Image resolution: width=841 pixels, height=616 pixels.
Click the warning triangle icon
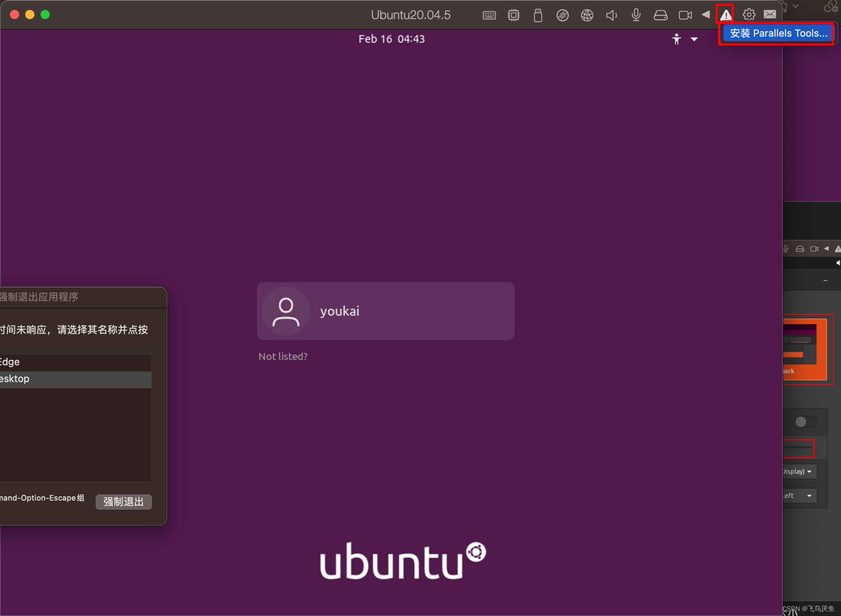726,15
